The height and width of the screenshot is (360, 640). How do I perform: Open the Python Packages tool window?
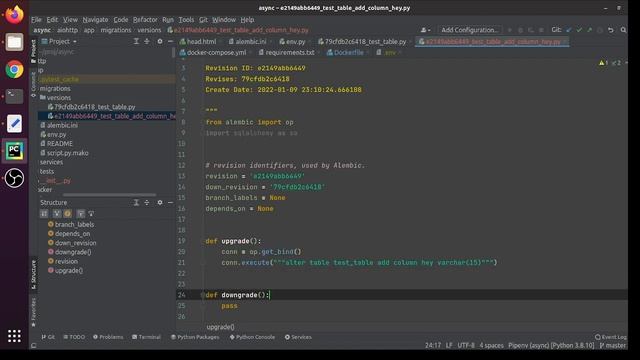tap(195, 337)
